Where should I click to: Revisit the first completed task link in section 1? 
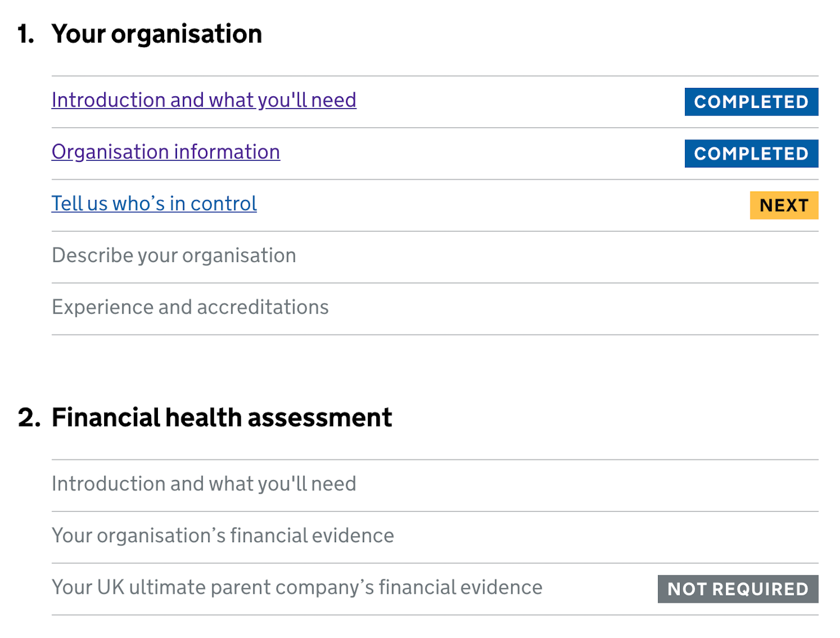click(x=204, y=100)
